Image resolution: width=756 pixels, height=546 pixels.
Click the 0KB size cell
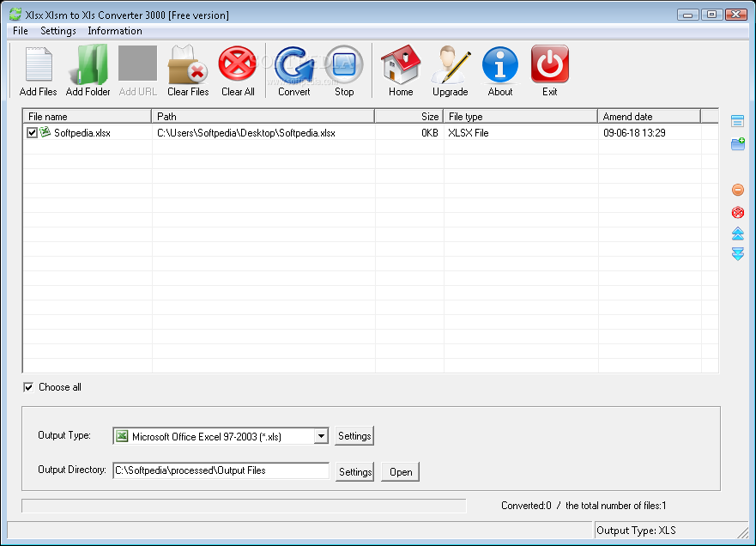430,133
